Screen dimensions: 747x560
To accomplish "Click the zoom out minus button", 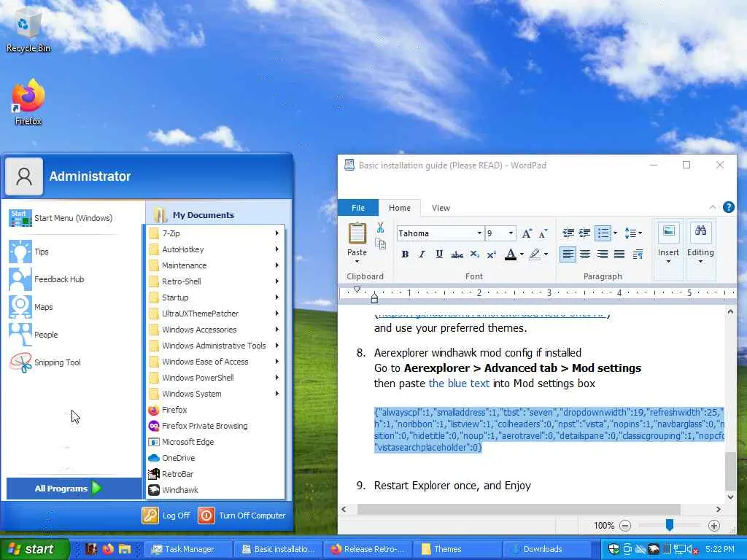I will (625, 526).
